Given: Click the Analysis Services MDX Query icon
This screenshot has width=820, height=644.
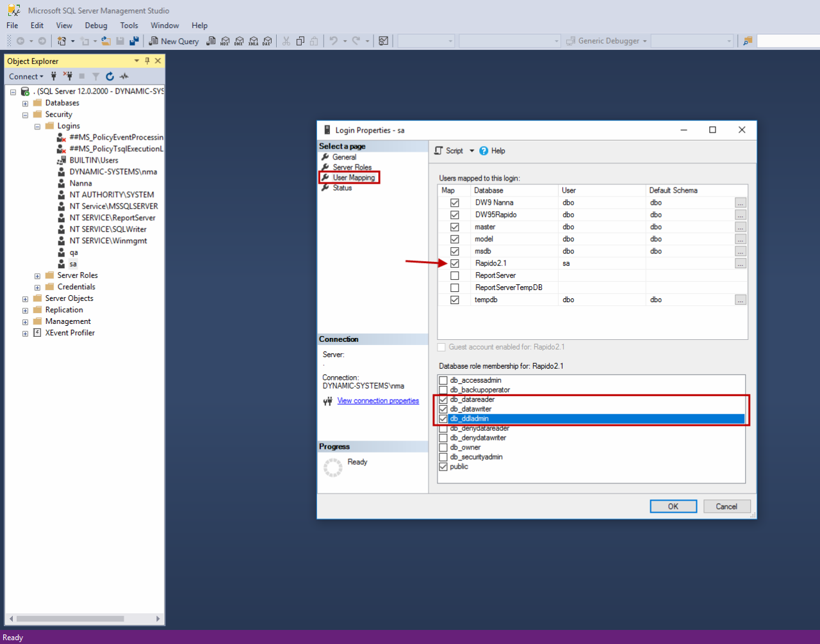Looking at the screenshot, I should pos(225,41).
